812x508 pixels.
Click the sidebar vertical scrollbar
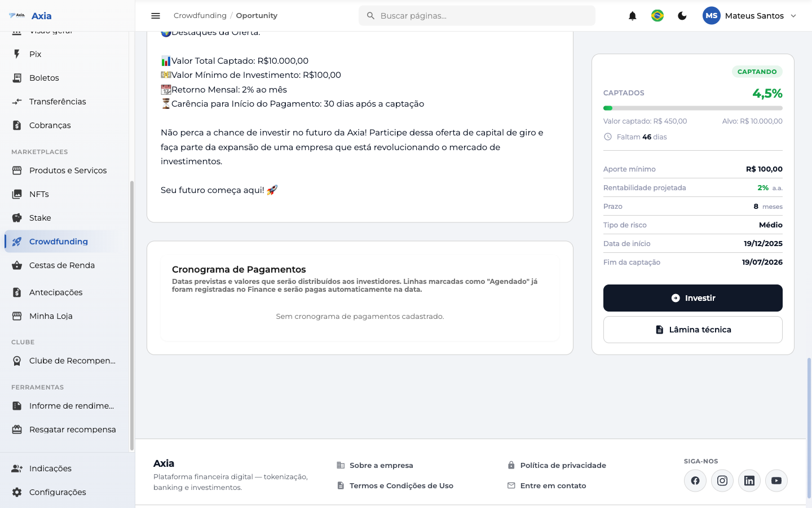pos(132,316)
